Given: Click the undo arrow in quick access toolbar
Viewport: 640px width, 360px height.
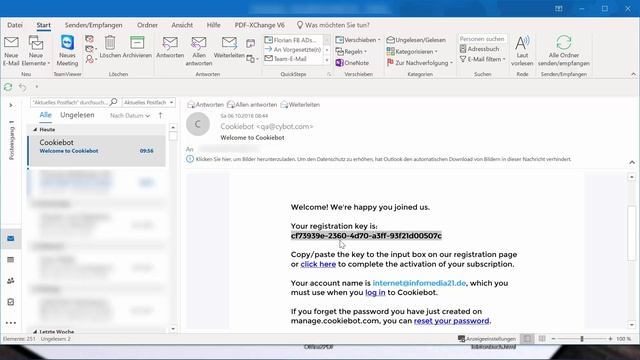Looking at the screenshot, I should [x=22, y=87].
